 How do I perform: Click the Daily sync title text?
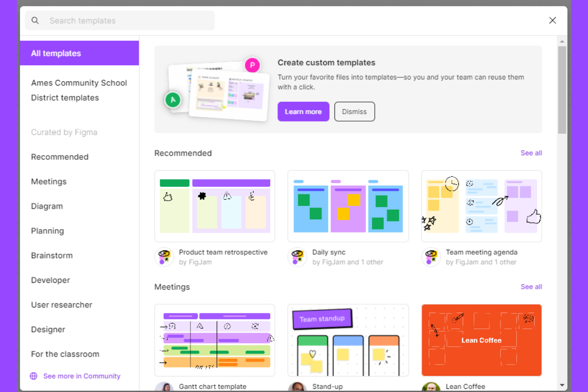329,252
